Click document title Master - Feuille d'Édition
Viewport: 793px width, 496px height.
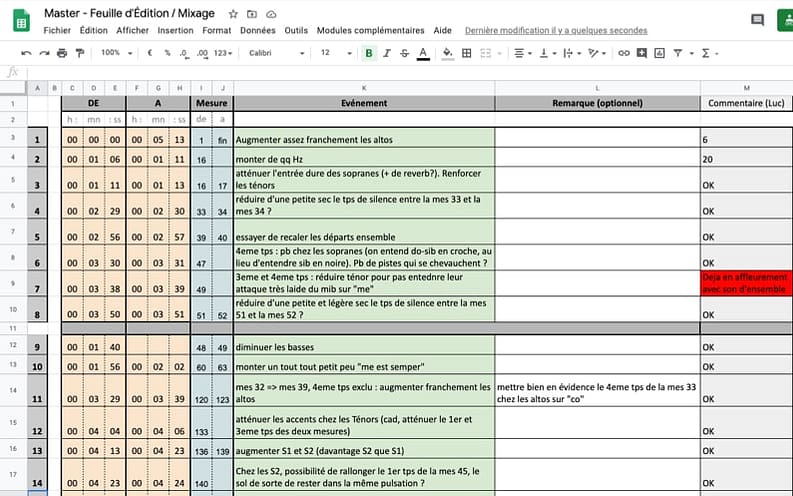coord(129,13)
